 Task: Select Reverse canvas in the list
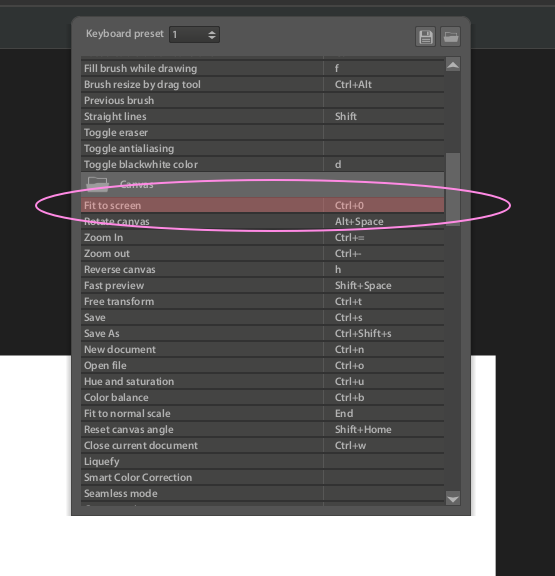tap(262, 270)
